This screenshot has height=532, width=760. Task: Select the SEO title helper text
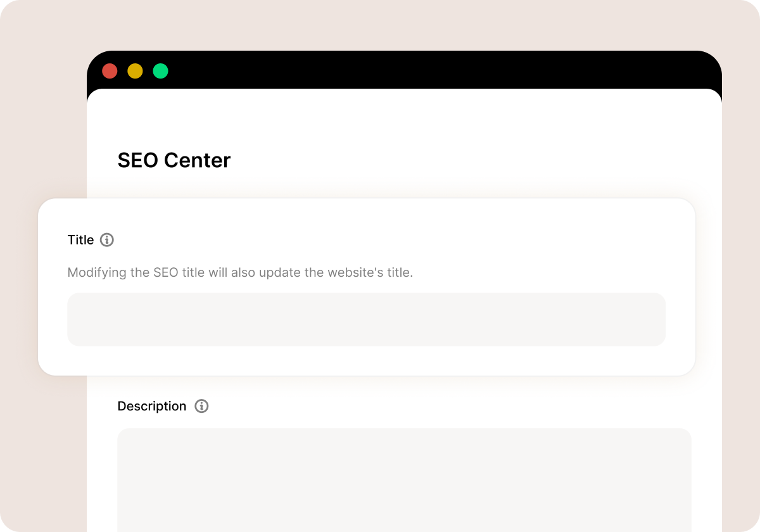pyautogui.click(x=240, y=272)
